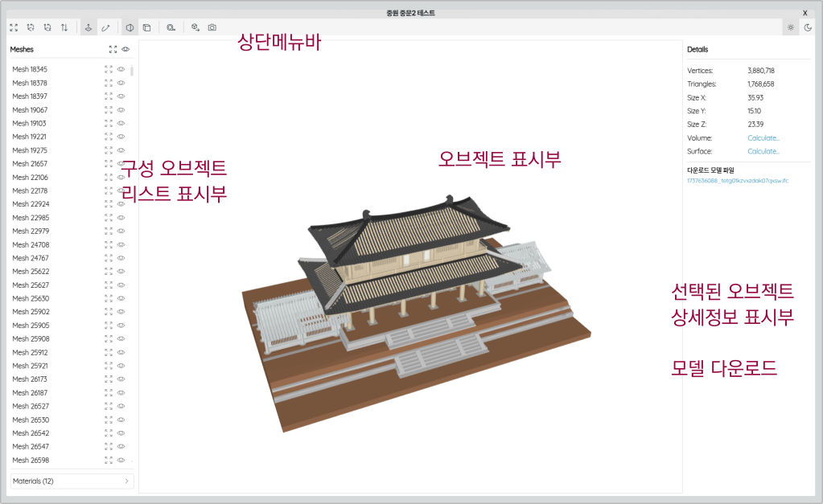Open the camera snapshot tool

tap(212, 27)
